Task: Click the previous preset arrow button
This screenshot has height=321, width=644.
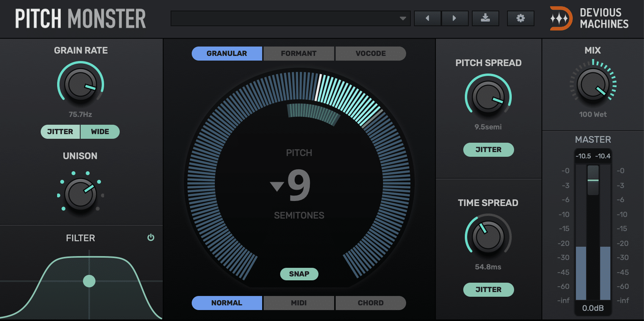Action: coord(427,18)
